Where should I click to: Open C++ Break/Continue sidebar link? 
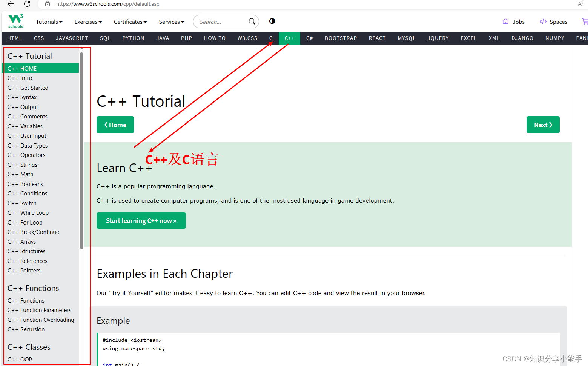pyautogui.click(x=40, y=232)
